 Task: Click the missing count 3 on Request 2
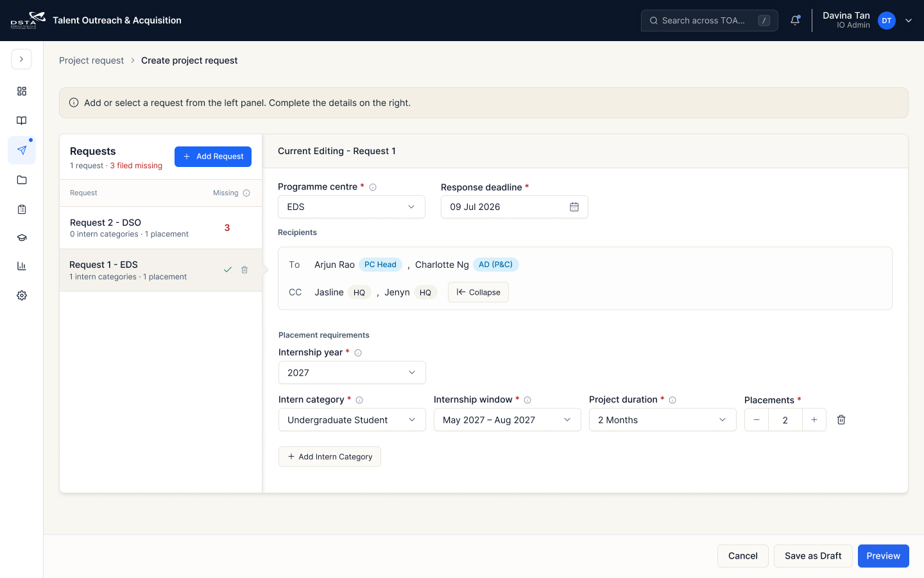(x=227, y=228)
